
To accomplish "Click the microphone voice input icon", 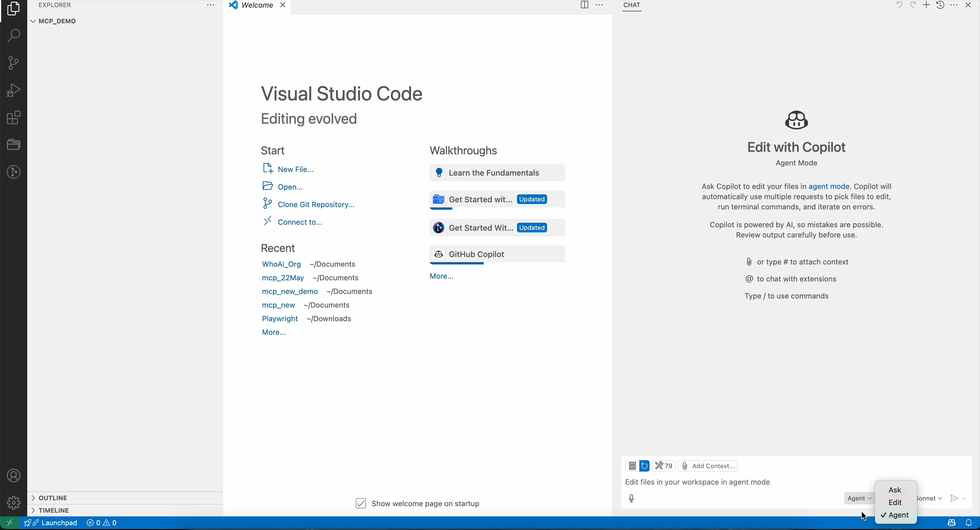I will [x=632, y=499].
